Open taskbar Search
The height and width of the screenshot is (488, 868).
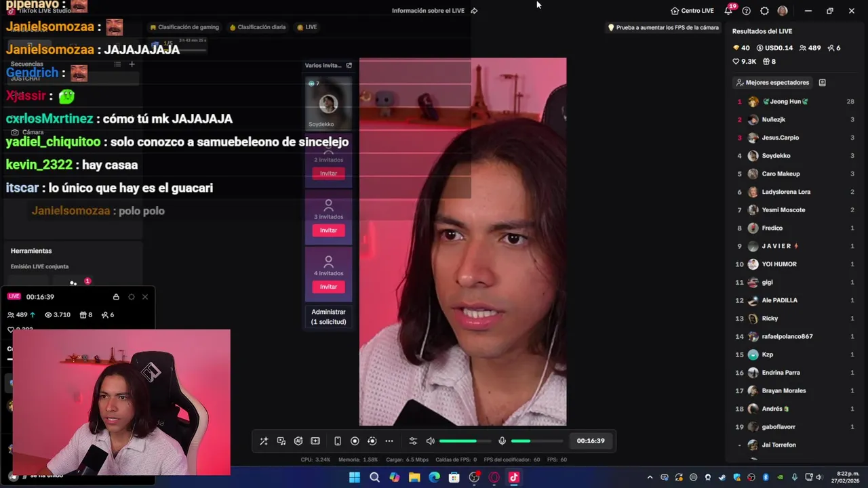pos(374,477)
